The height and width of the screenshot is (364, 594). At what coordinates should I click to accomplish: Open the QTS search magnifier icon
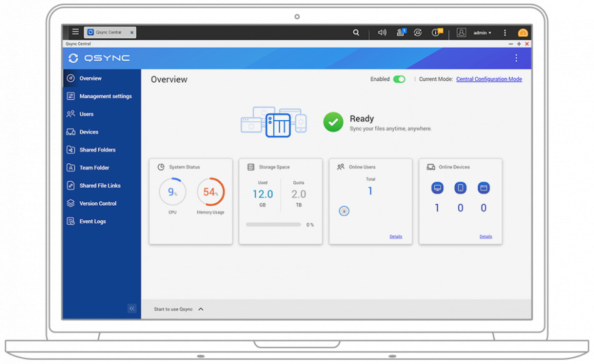356,33
